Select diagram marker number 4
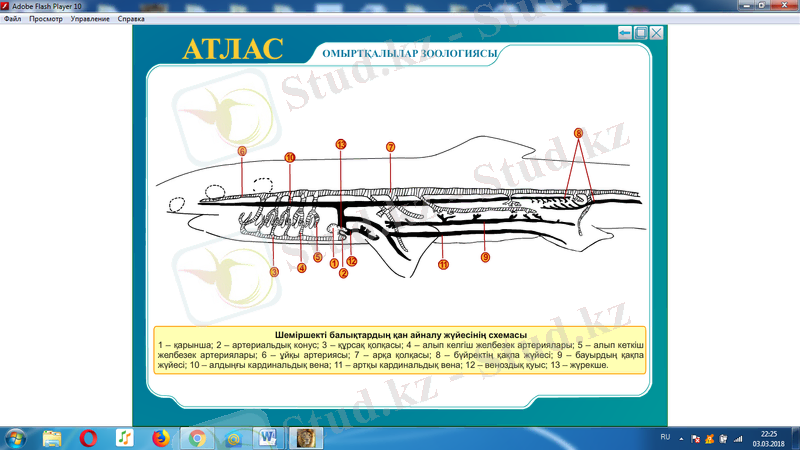Image resolution: width=800 pixels, height=450 pixels. (302, 268)
